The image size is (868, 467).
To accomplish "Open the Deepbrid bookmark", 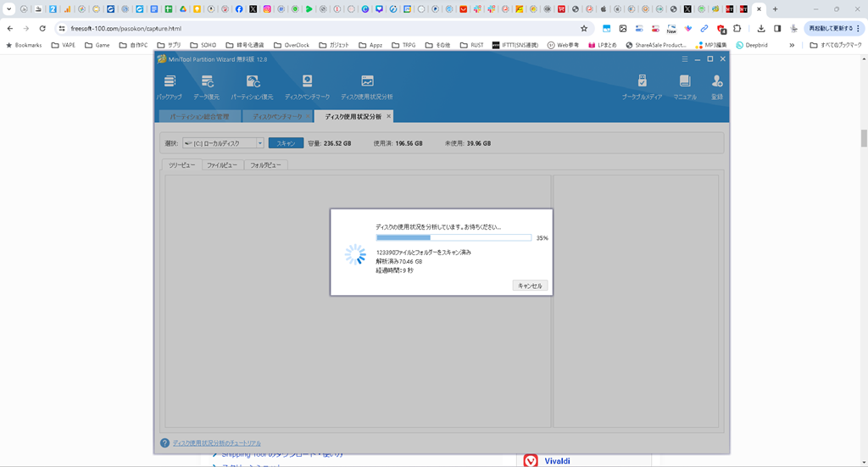I will [x=751, y=46].
